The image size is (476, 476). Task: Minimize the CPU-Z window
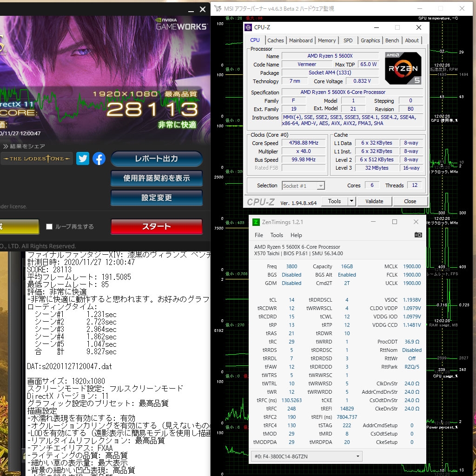(377, 27)
